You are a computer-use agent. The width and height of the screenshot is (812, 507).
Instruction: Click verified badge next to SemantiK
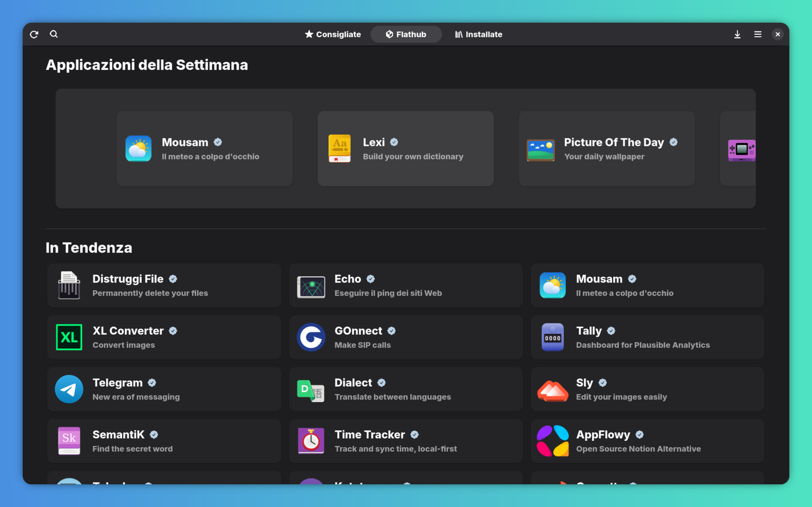click(x=154, y=434)
